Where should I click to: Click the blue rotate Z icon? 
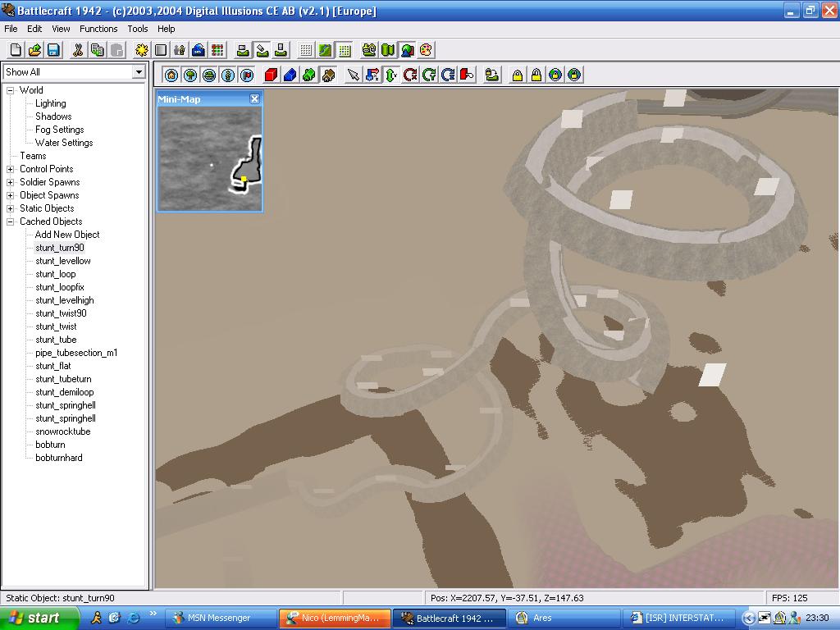[449, 75]
